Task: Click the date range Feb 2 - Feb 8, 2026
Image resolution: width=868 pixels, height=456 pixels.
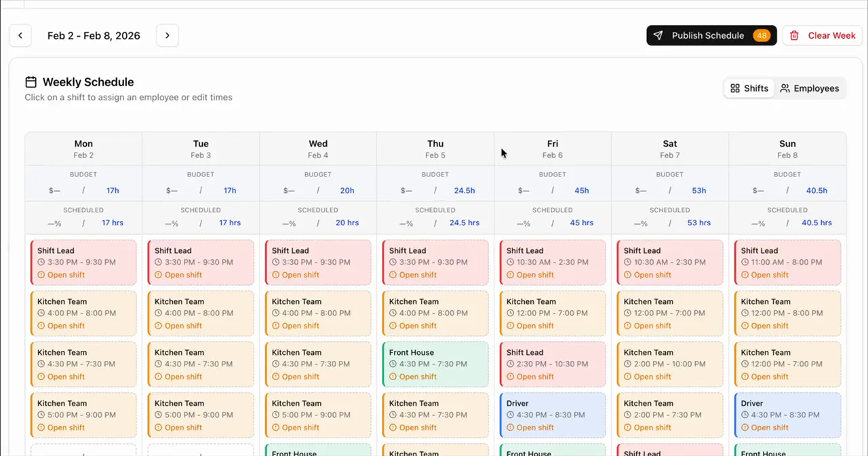Action: coord(94,35)
